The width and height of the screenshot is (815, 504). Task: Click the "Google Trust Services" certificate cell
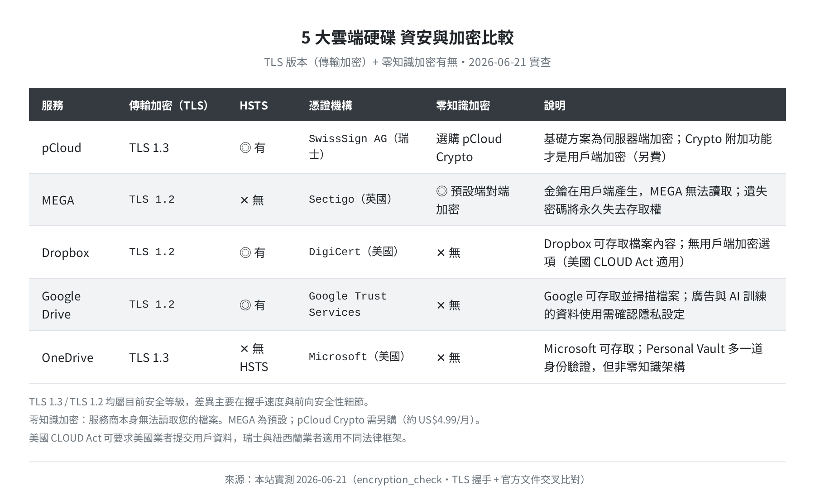tap(348, 304)
